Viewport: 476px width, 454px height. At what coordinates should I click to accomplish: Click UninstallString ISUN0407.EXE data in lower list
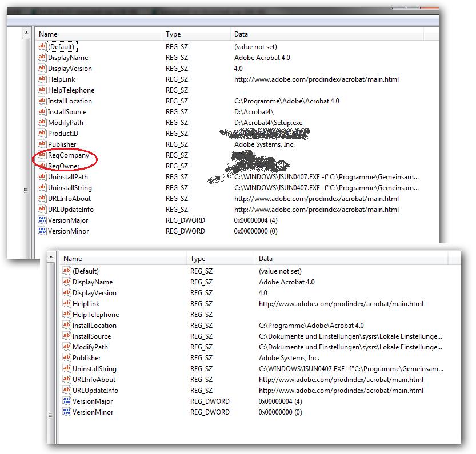[x=351, y=369]
